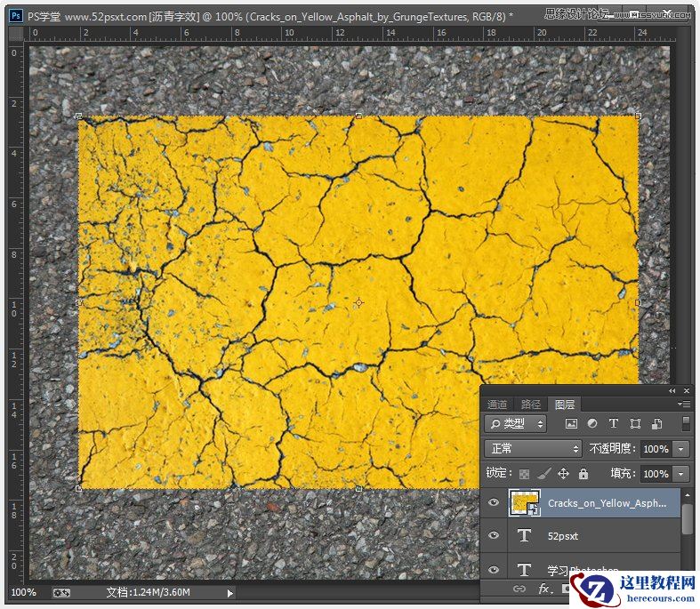Click the adjustment layer filter icon
Image resolution: width=700 pixels, height=609 pixels.
tap(592, 424)
